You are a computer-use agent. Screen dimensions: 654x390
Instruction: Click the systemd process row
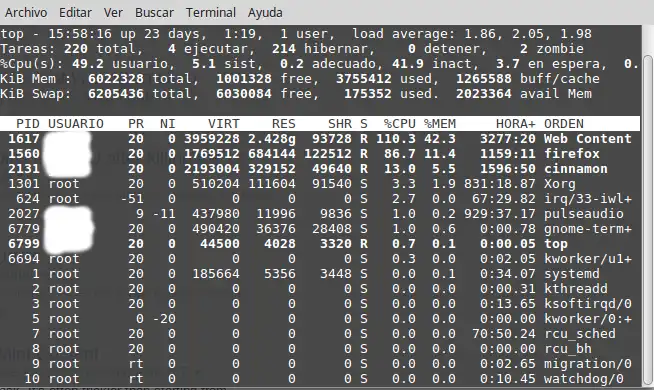[320, 274]
